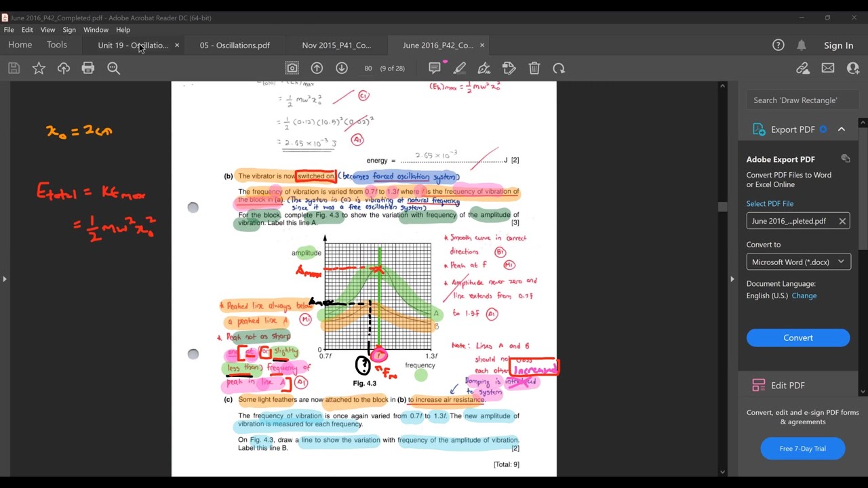Screen dimensions: 868x488
Task: Share with others icon at the toolbar's right end
Action: pyautogui.click(x=853, y=68)
